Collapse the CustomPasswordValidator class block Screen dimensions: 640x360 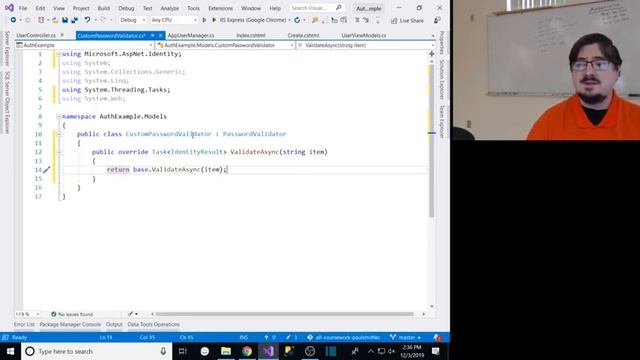(59, 134)
